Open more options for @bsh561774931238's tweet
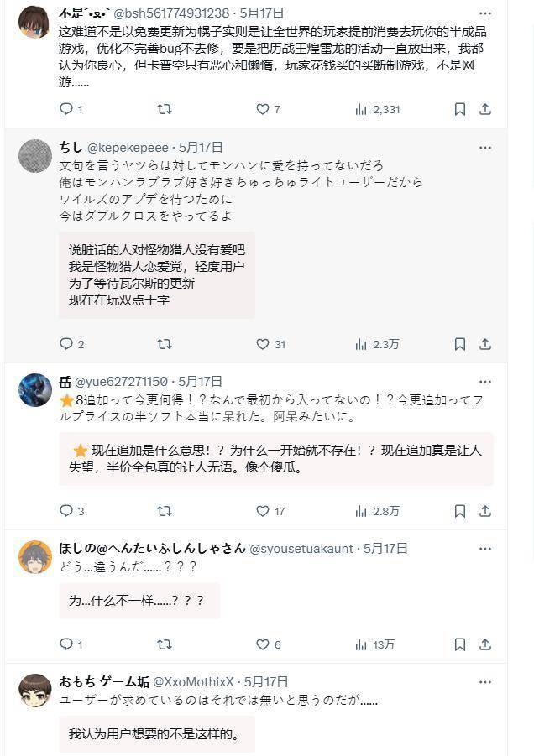534x756 pixels. click(x=485, y=13)
